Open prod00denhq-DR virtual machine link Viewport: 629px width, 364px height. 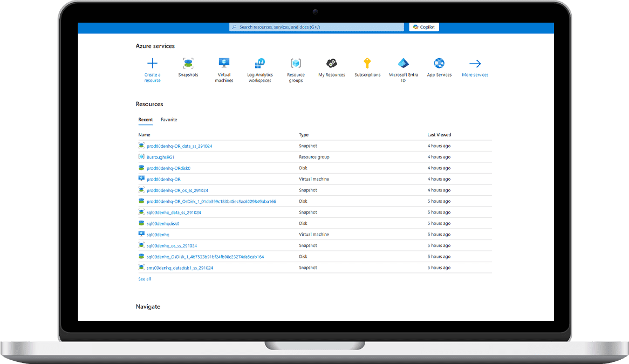coord(163,179)
